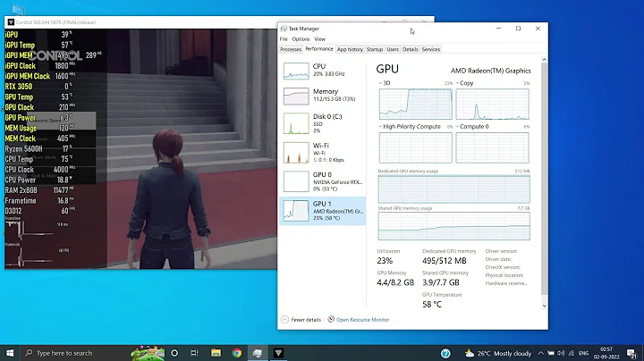Click the ENG language indicator
This screenshot has height=361, width=644.
[x=583, y=353]
